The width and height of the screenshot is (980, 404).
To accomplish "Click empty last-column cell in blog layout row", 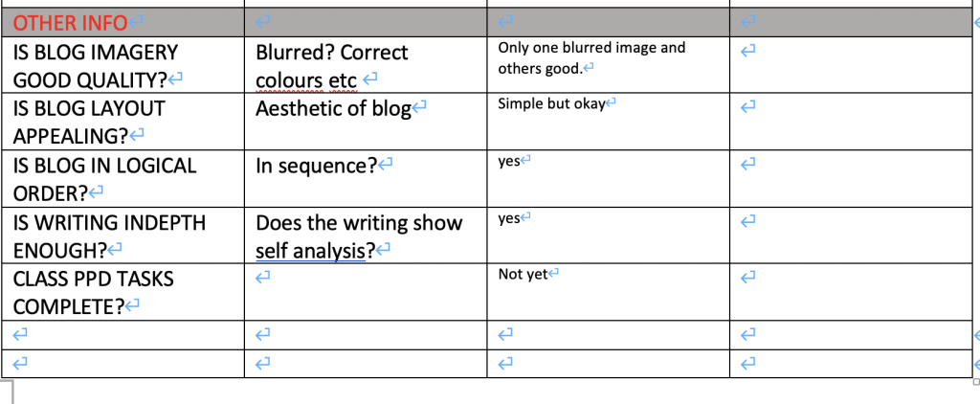I will click(x=852, y=122).
